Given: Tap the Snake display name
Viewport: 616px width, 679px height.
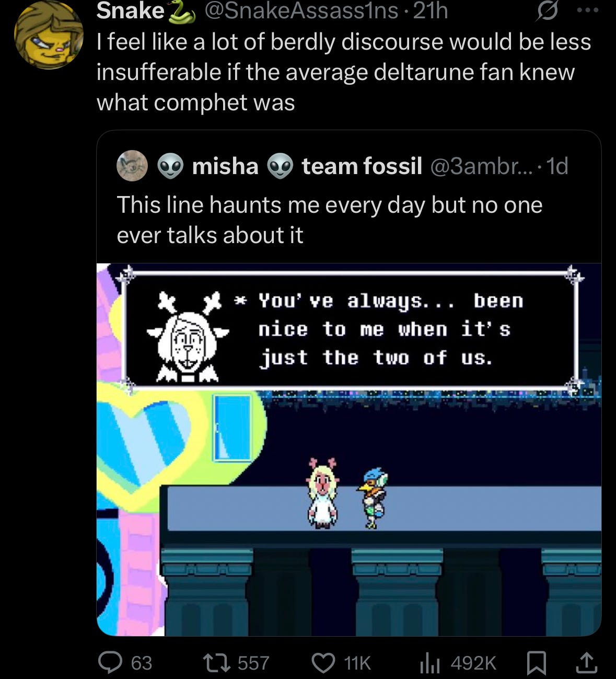Looking at the screenshot, I should point(131,10).
